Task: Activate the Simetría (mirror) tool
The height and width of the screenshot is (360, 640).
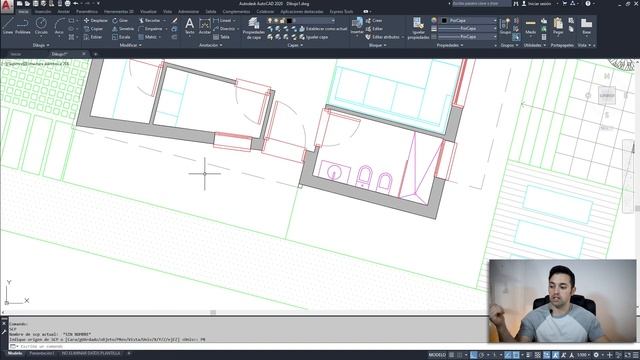Action: (123, 29)
